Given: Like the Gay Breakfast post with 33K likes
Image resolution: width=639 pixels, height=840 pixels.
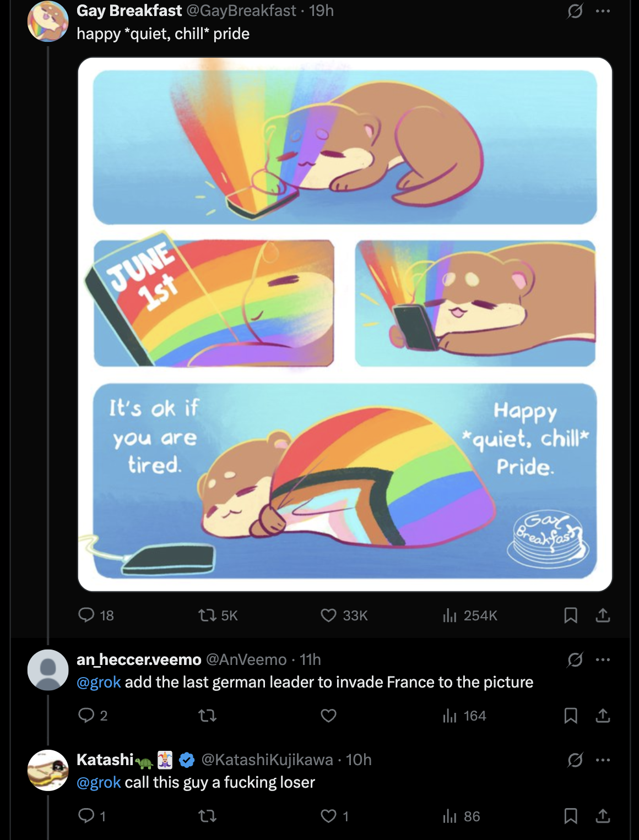Looking at the screenshot, I should [x=329, y=615].
